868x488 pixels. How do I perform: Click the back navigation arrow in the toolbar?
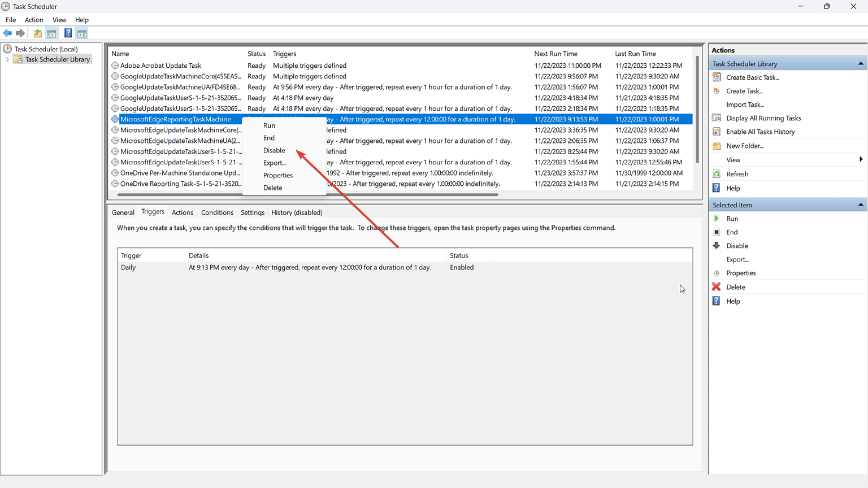click(7, 33)
